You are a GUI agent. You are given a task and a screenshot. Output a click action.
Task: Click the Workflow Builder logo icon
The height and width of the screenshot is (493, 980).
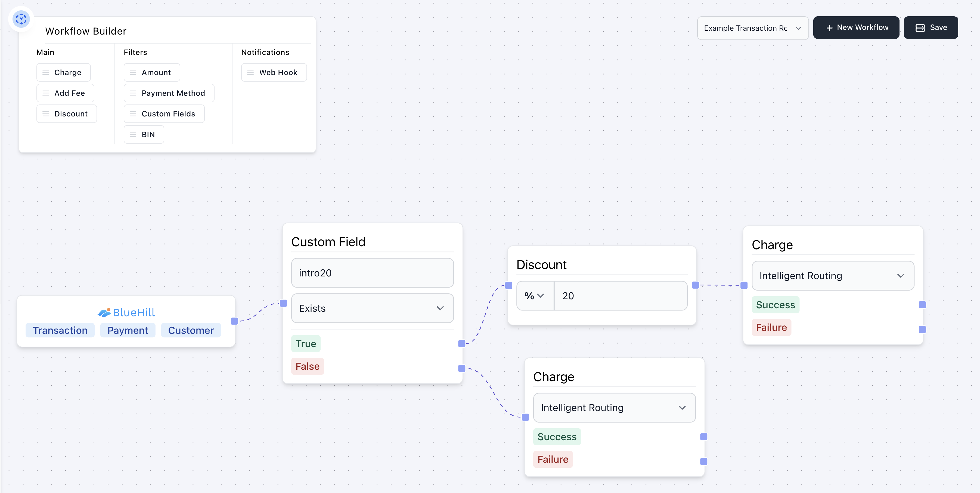click(21, 19)
